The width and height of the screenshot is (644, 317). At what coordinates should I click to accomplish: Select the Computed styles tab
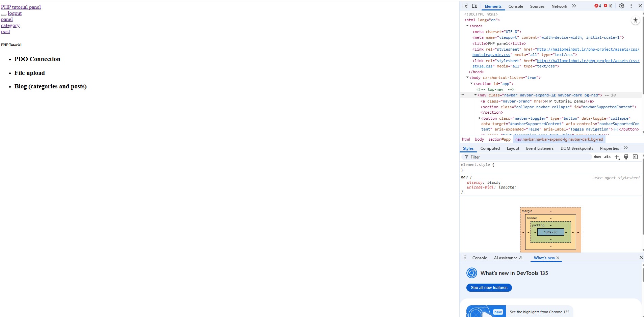coord(490,148)
